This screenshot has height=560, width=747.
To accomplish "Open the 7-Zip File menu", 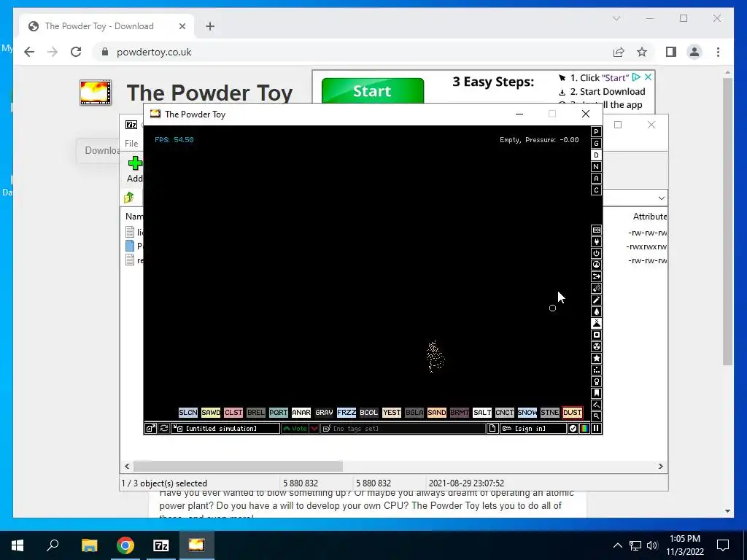I will coord(131,144).
